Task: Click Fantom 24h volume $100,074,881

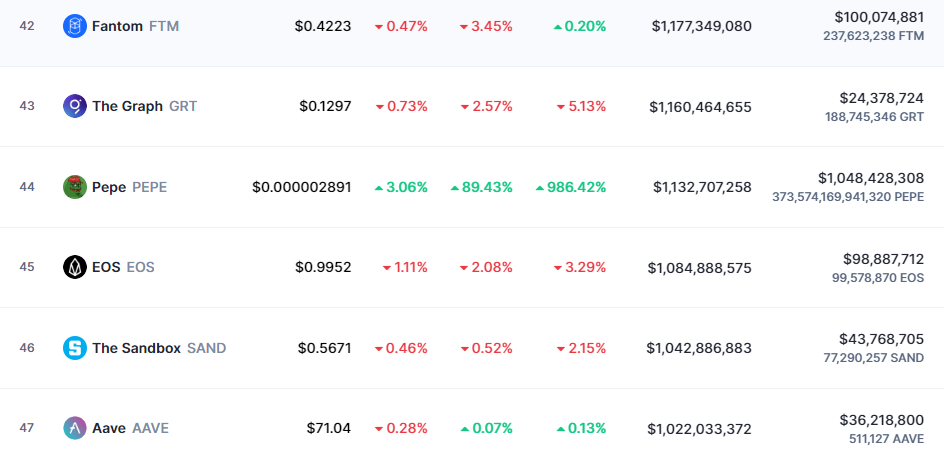Action: coord(878,17)
